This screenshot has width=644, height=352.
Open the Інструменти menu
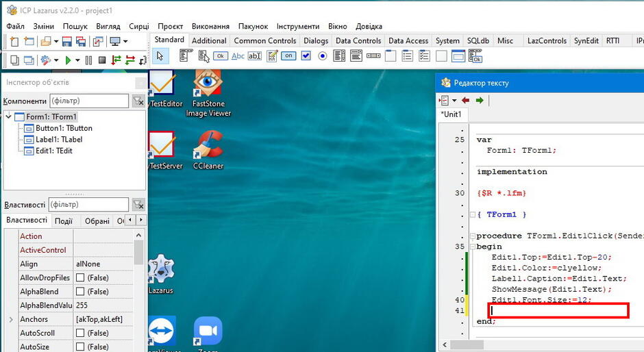tap(298, 26)
